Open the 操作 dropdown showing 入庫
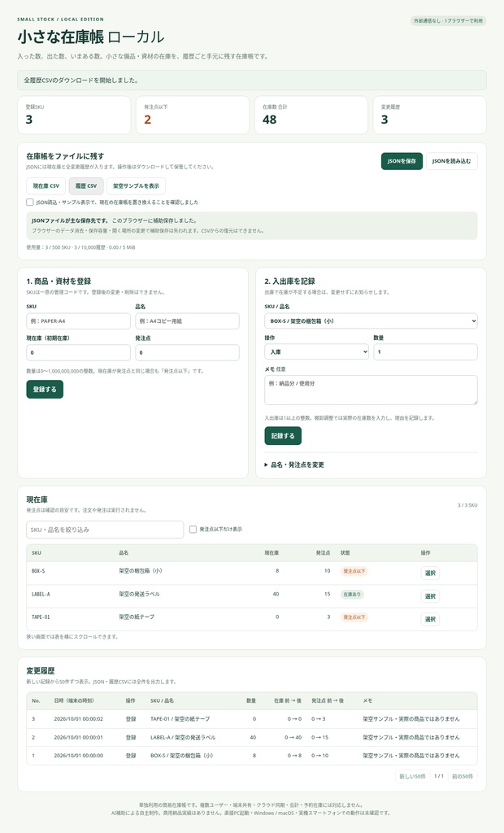 click(x=316, y=351)
